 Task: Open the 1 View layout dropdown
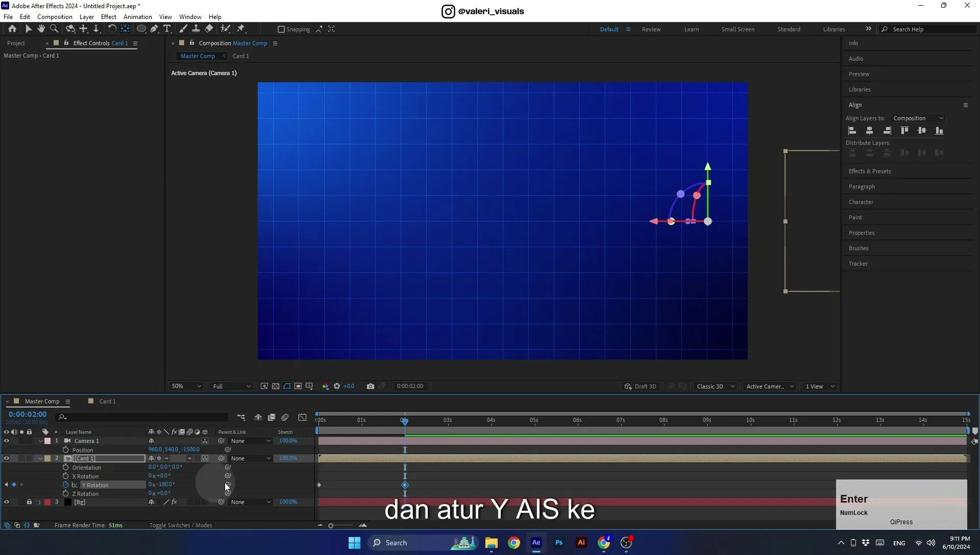coord(820,386)
